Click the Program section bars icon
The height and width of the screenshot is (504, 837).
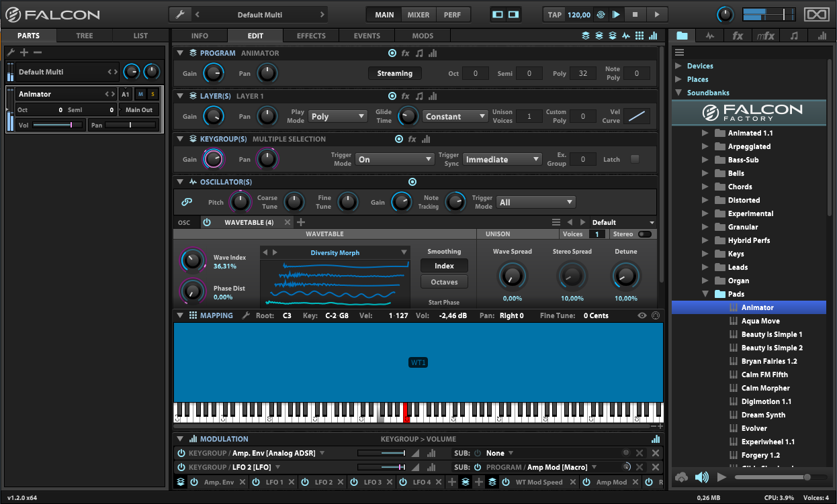click(x=433, y=53)
